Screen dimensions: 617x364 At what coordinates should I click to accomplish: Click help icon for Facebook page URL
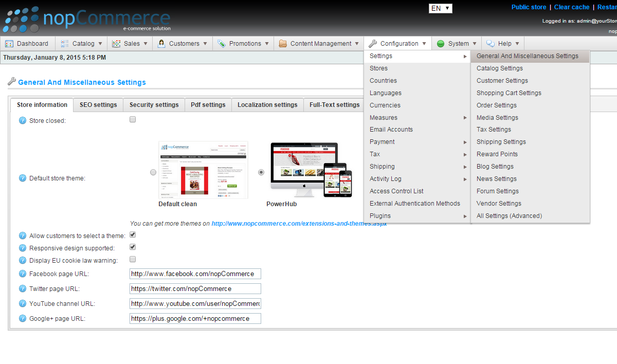click(x=23, y=274)
